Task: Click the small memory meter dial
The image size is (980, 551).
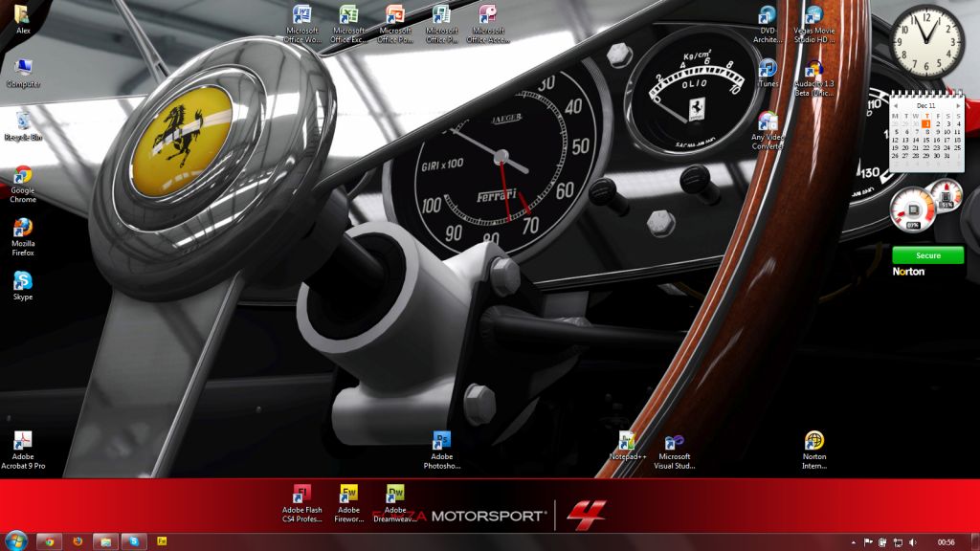Action: click(947, 195)
